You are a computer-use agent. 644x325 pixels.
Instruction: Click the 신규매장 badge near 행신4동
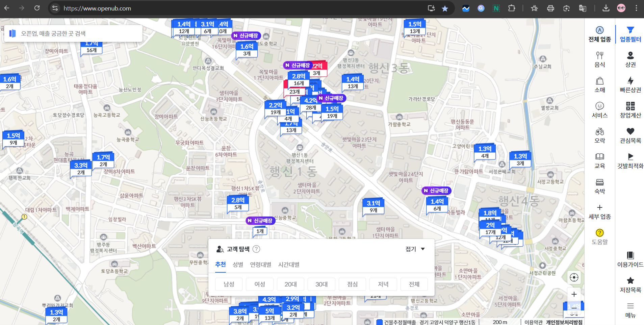click(x=436, y=191)
